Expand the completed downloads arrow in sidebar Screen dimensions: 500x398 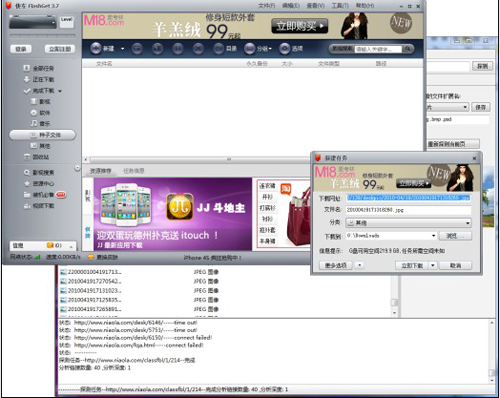pyautogui.click(x=60, y=91)
